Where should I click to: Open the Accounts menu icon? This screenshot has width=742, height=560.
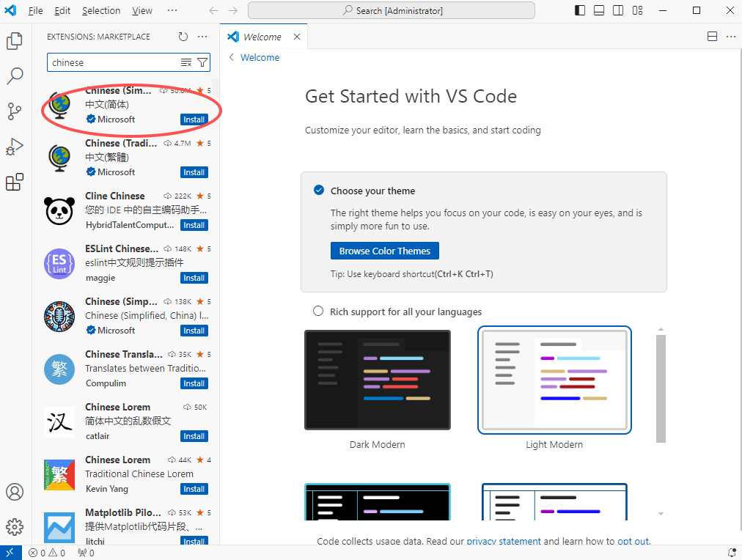point(15,492)
